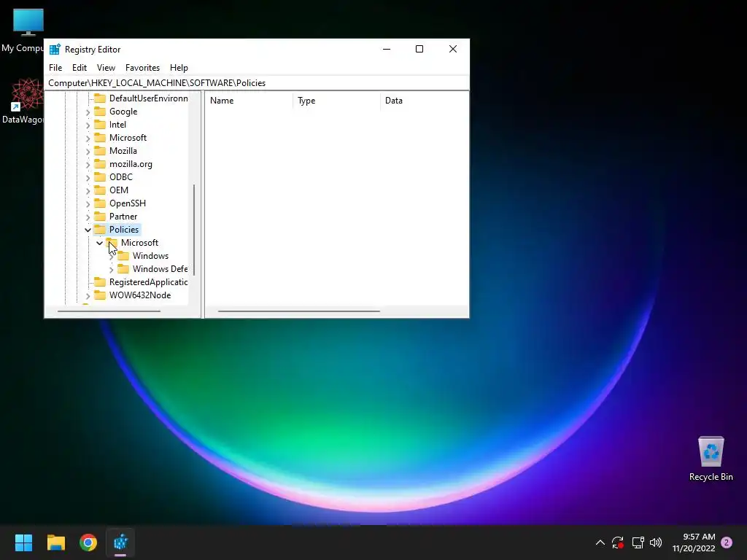Click the tree pane vertical scrollbar

point(194,230)
